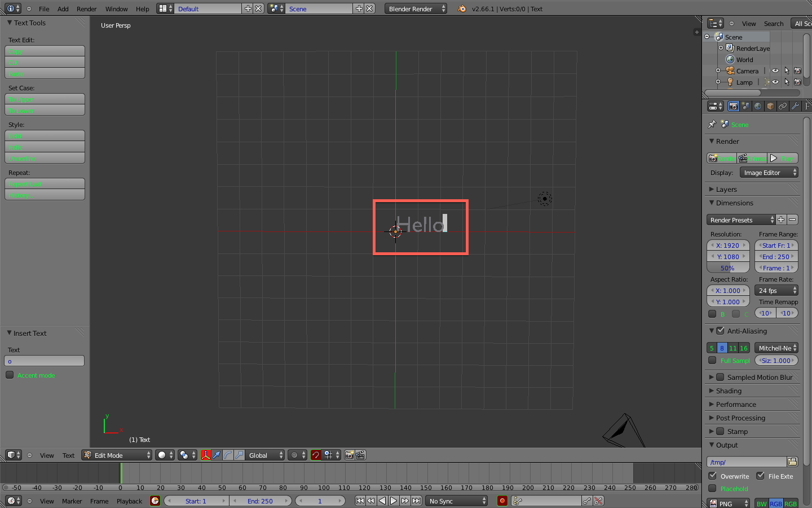Viewport: 812px width, 508px height.
Task: Convert text using the To Upper button
Action: pos(45,99)
